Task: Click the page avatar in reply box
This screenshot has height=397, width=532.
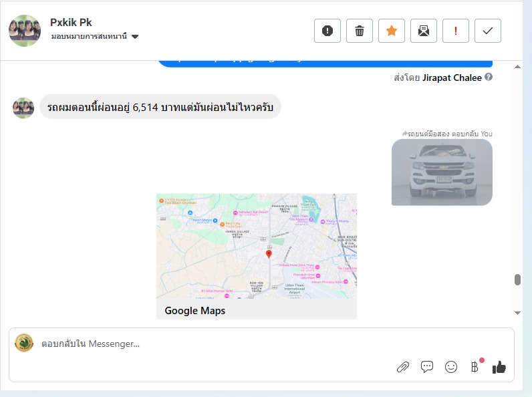Action: pos(24,343)
